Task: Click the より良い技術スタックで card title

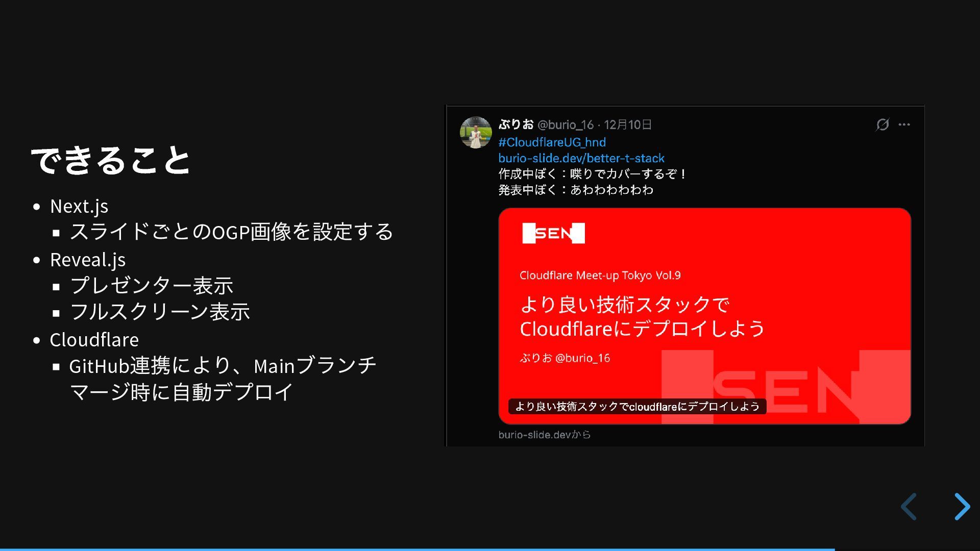Action: pos(643,316)
